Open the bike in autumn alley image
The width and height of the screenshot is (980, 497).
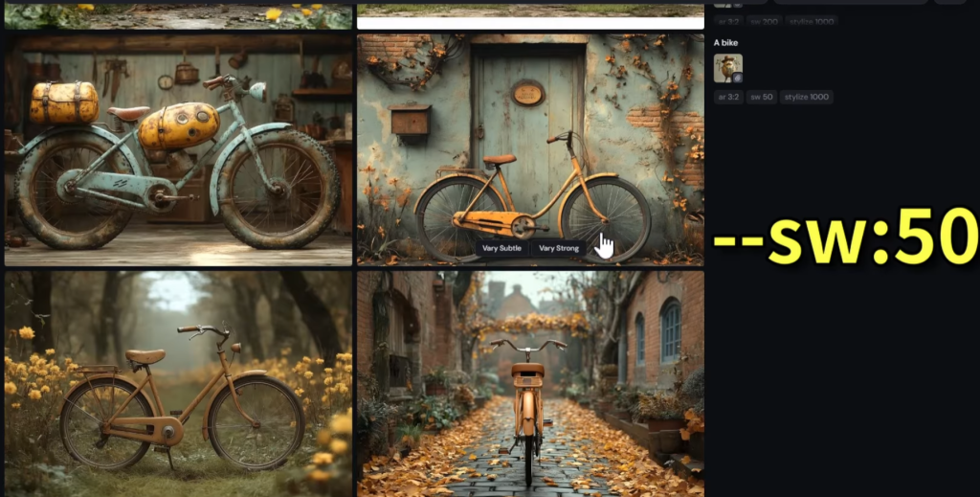coord(529,383)
